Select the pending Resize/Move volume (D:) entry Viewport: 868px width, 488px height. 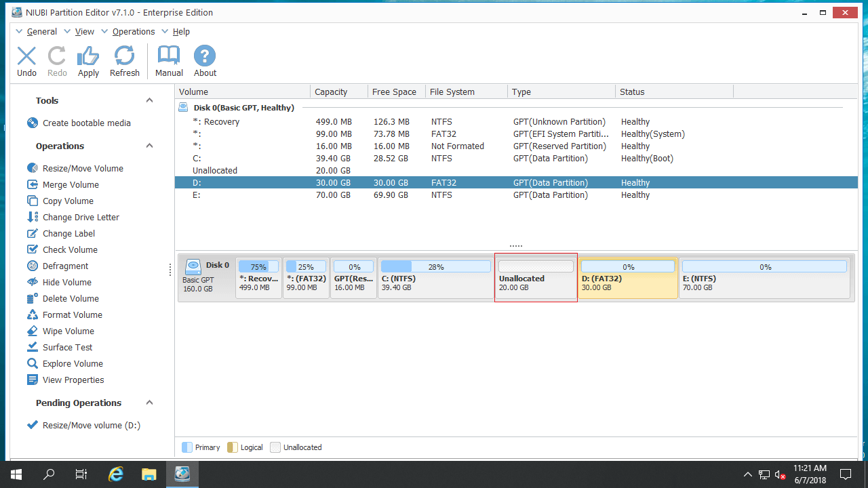coord(90,425)
